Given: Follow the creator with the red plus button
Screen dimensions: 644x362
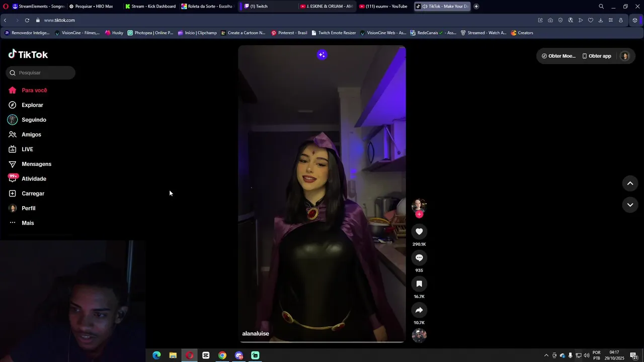Looking at the screenshot, I should [x=419, y=214].
